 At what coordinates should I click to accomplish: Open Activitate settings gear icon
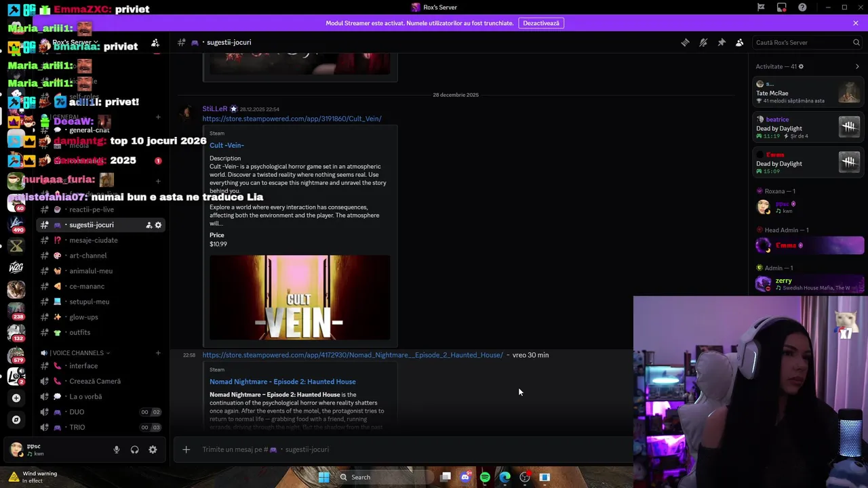(801, 66)
